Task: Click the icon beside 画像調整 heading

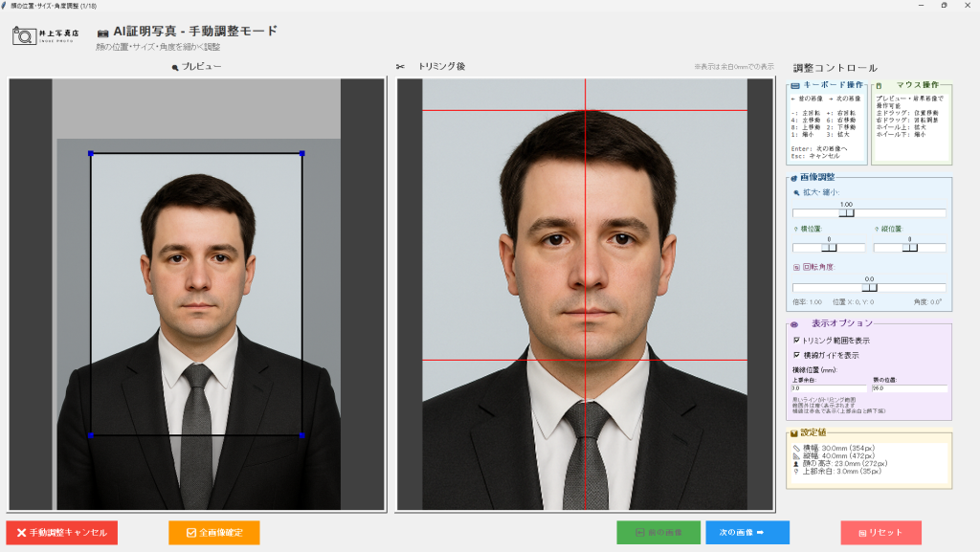Action: [x=793, y=178]
